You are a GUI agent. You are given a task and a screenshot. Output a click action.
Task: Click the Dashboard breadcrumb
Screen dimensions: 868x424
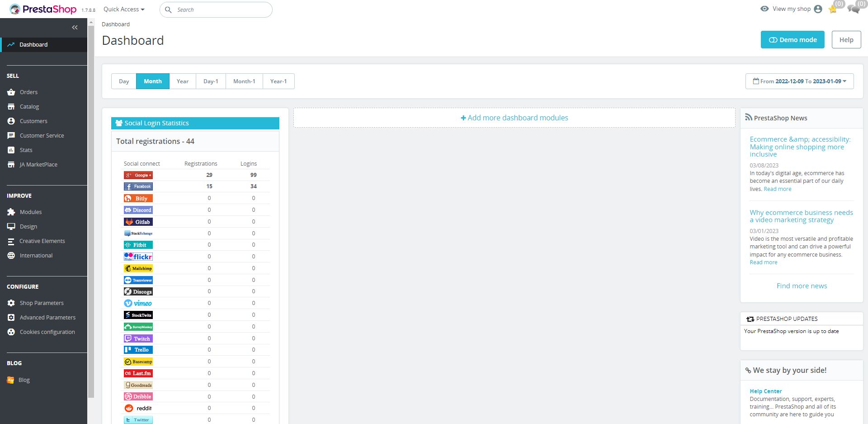(x=116, y=24)
